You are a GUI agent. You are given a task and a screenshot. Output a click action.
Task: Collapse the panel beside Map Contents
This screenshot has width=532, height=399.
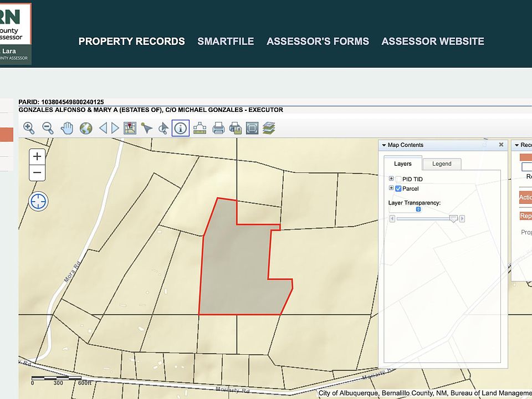pyautogui.click(x=516, y=145)
